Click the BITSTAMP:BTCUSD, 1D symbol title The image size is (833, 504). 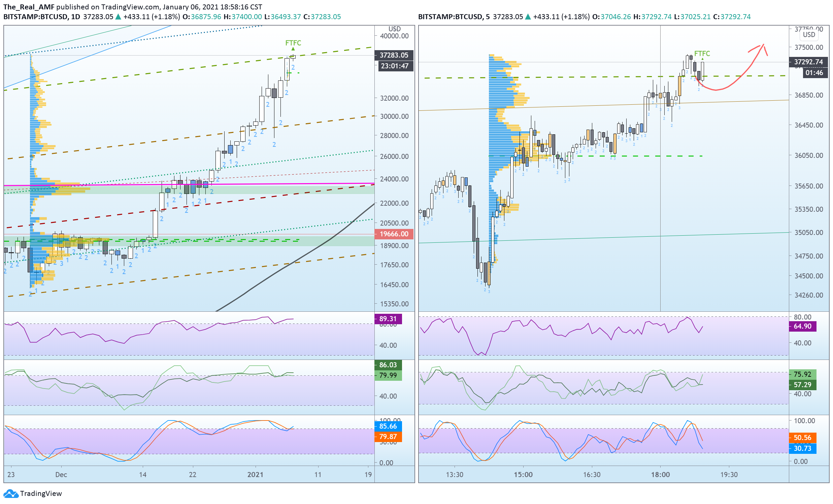pos(41,16)
